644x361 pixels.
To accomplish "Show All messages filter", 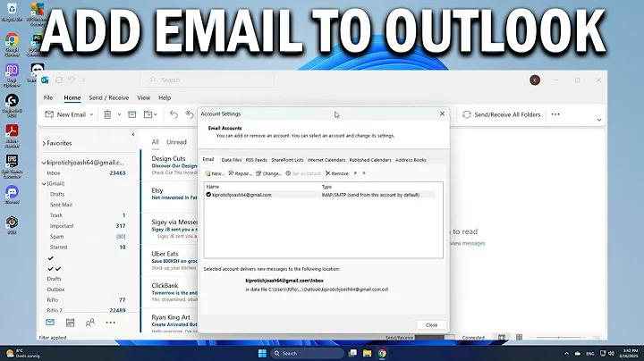I will [156, 142].
